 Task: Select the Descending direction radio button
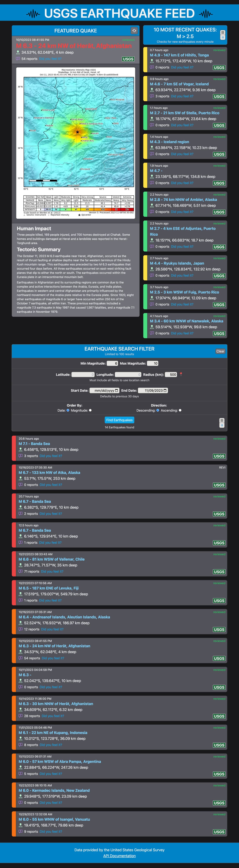coord(158,410)
